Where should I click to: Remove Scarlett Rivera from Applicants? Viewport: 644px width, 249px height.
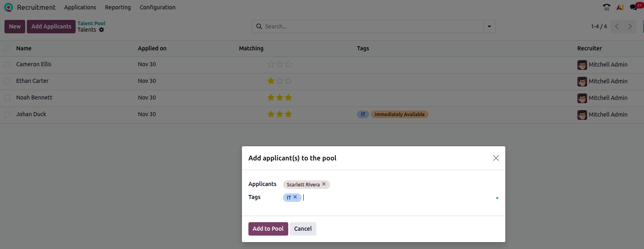point(324,184)
